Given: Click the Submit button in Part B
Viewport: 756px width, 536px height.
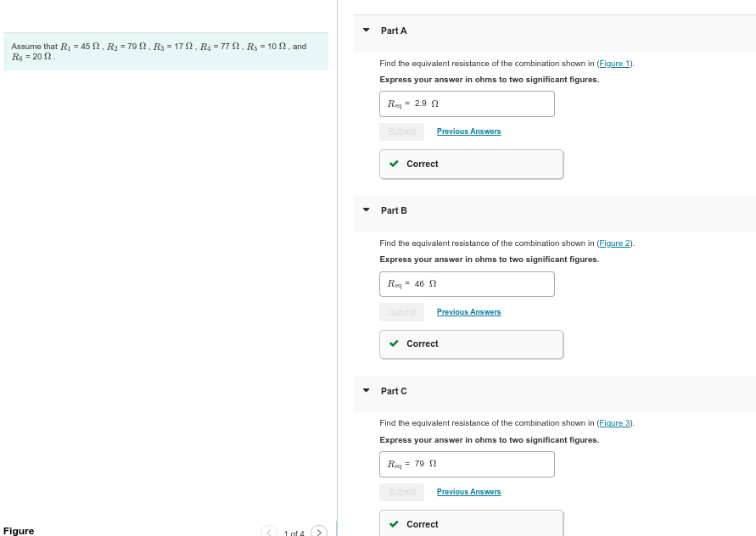Looking at the screenshot, I should 401,312.
